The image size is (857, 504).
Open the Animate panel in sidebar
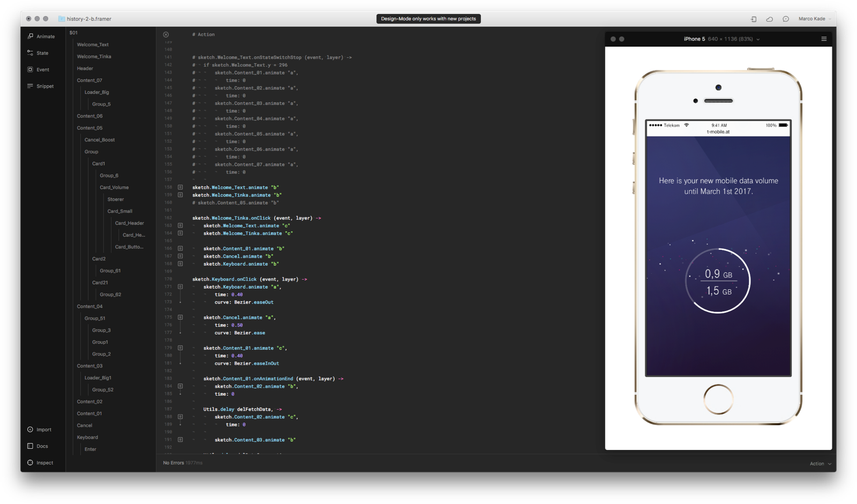[x=41, y=36]
